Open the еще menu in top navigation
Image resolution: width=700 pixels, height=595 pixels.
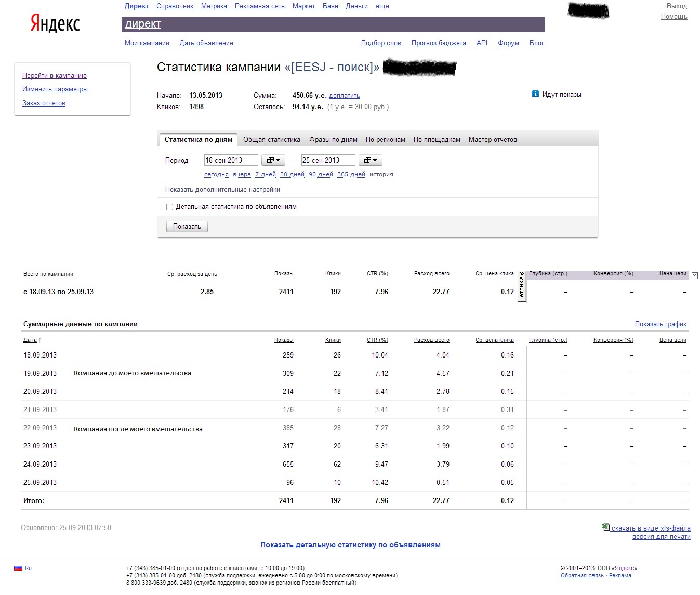tap(382, 6)
